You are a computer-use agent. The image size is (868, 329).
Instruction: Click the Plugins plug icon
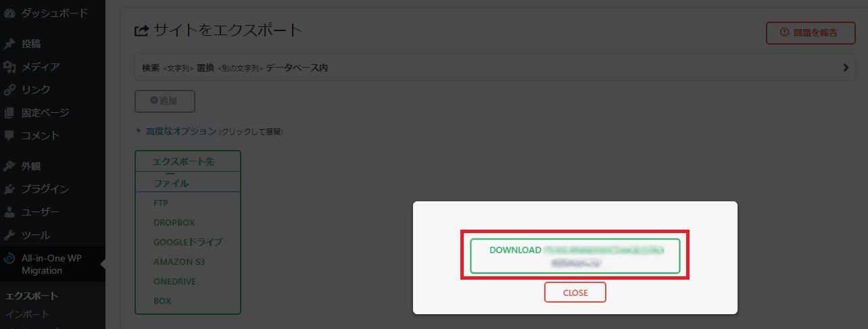(9, 189)
